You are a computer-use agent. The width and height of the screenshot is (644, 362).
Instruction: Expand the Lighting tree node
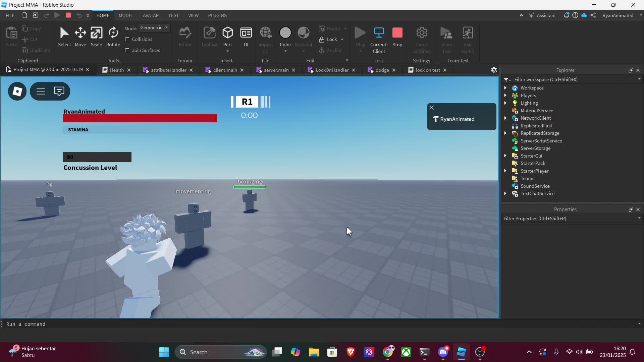click(505, 103)
